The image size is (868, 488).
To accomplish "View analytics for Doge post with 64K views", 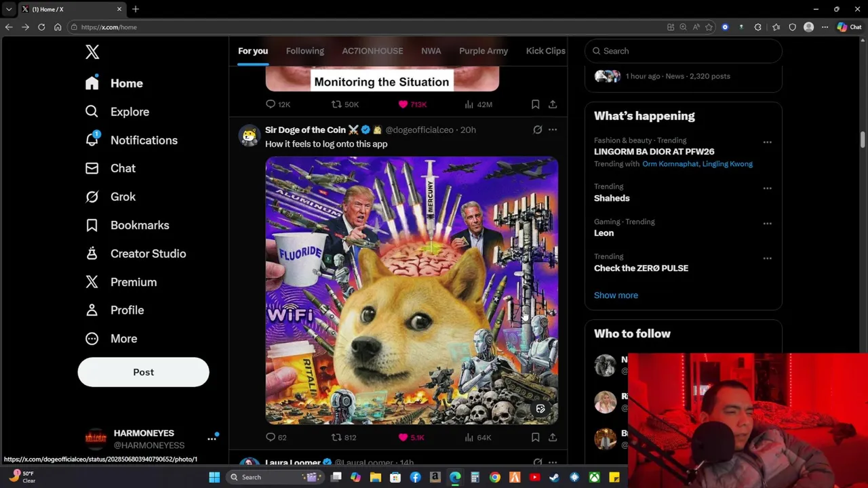I will [x=477, y=437].
